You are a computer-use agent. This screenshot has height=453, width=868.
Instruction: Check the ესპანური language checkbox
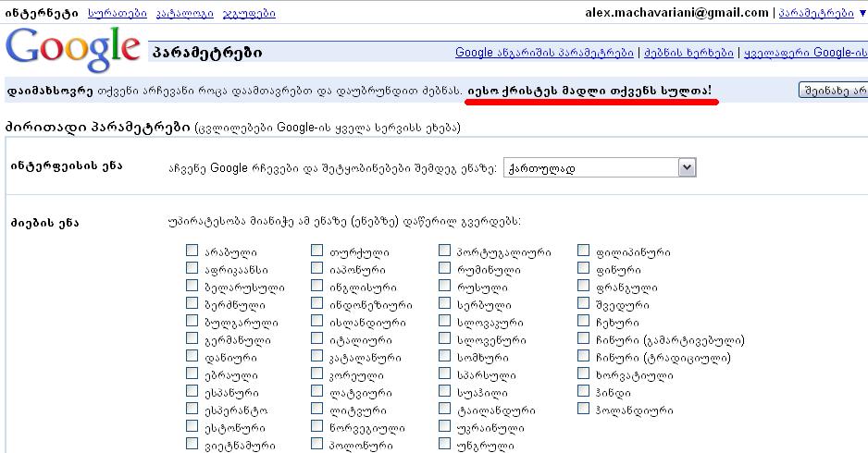click(192, 391)
